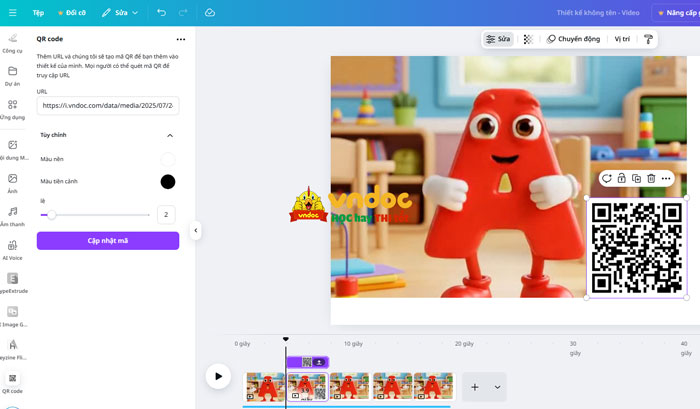Pick the black Màu tiền cảnh swatch
Viewport: 700px width, 409px height.
click(168, 181)
